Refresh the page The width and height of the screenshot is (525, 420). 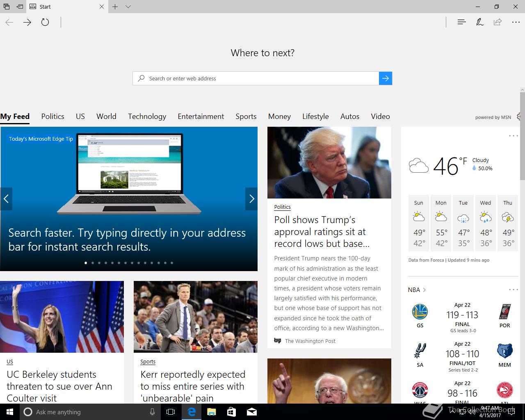[x=45, y=22]
